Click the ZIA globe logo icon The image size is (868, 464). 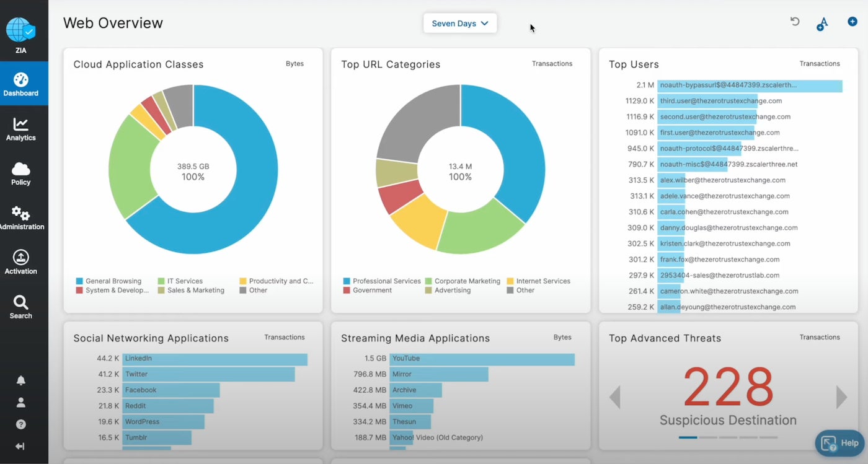pyautogui.click(x=20, y=30)
